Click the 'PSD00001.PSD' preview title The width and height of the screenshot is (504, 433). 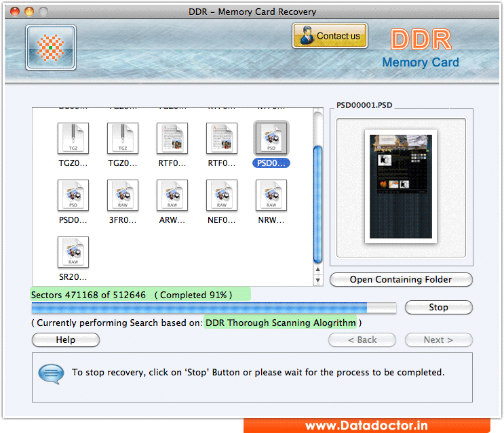(364, 105)
